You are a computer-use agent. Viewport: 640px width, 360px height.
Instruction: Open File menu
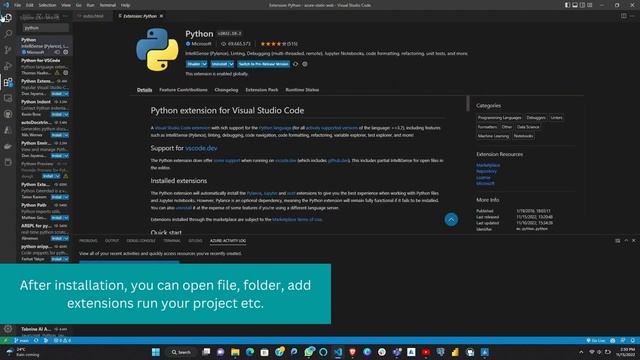tap(18, 5)
